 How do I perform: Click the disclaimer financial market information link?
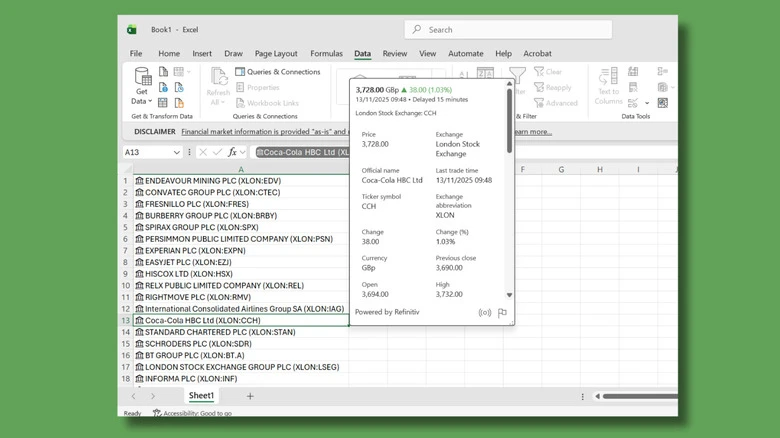(264, 131)
